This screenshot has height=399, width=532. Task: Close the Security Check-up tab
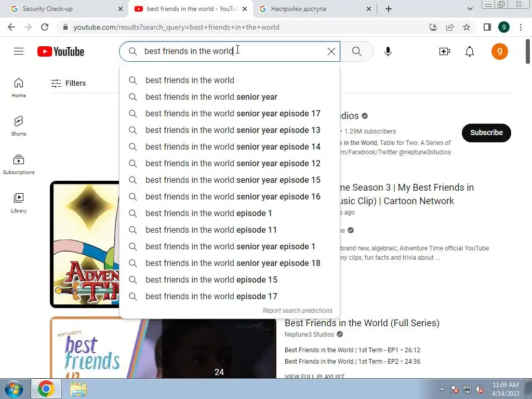120,9
